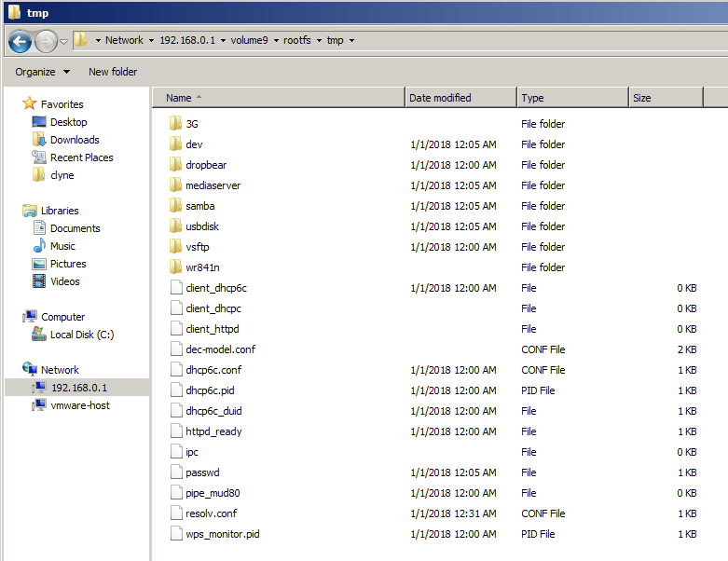Expand the dropdown arrow after Network breadcrumb

point(151,41)
